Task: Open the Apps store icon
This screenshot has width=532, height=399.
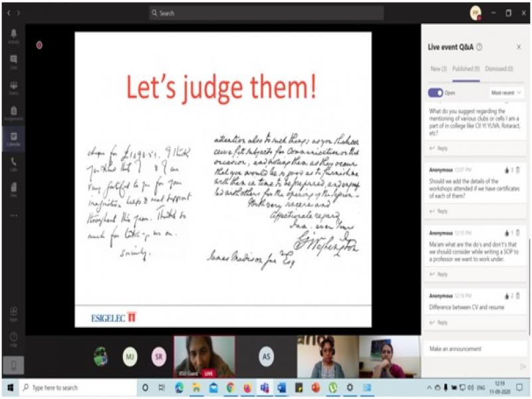Action: coord(13,313)
